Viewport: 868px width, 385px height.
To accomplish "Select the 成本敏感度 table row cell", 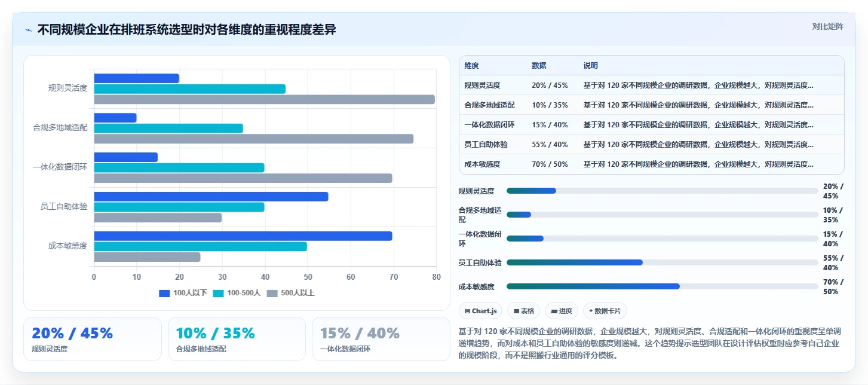I will tap(482, 164).
